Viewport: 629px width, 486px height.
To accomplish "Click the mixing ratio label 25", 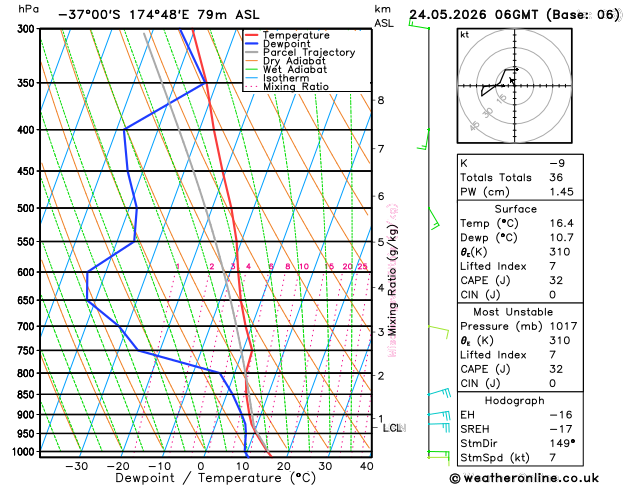I will point(363,267).
